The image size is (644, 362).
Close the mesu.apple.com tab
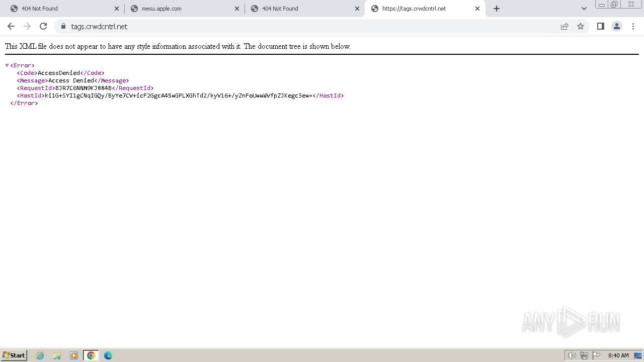[x=237, y=9]
